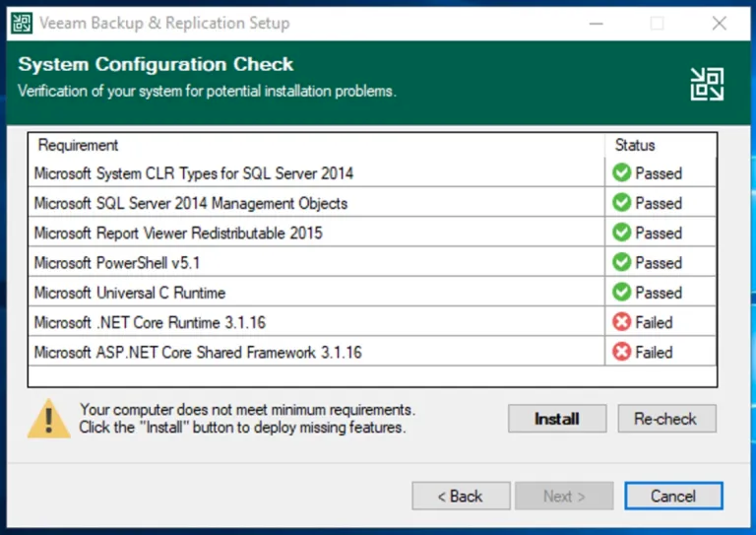This screenshot has width=756, height=535.
Task: Click the yellow warning triangle icon
Action: [48, 419]
